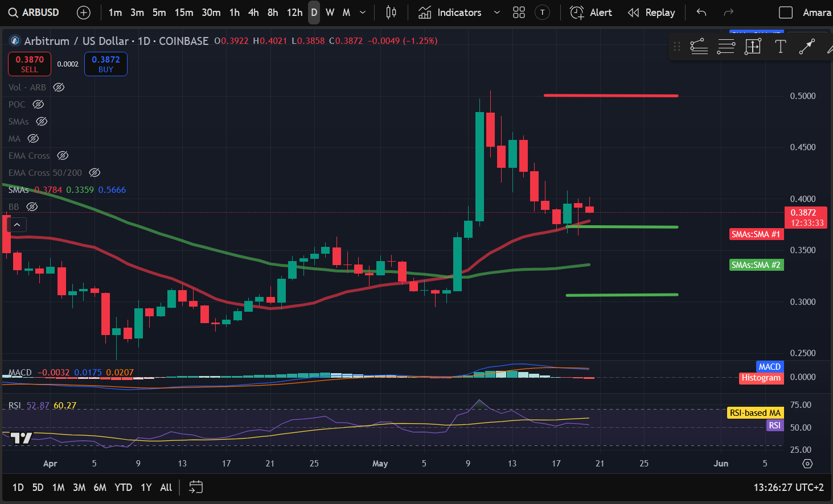The height and width of the screenshot is (504, 833).
Task: Redo the chart action
Action: (x=728, y=13)
